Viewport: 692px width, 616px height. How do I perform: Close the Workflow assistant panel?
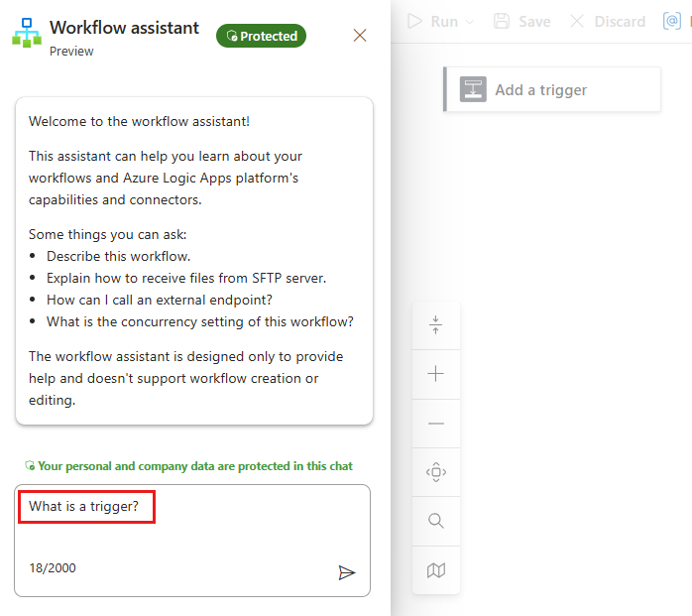coord(360,36)
